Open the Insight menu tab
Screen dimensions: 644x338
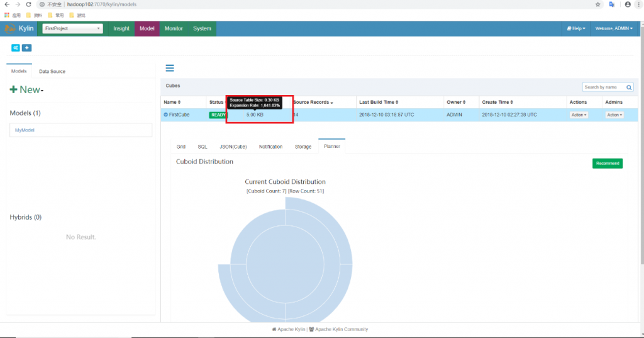[x=121, y=29]
